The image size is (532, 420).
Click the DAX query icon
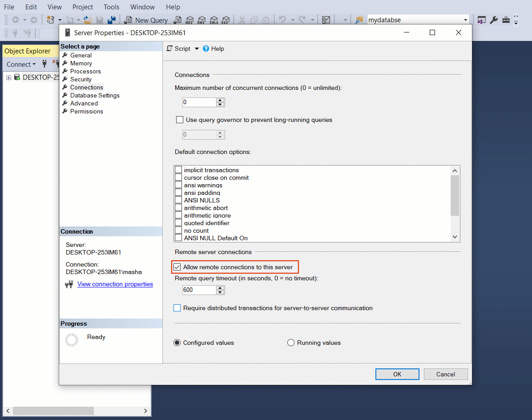(x=225, y=20)
